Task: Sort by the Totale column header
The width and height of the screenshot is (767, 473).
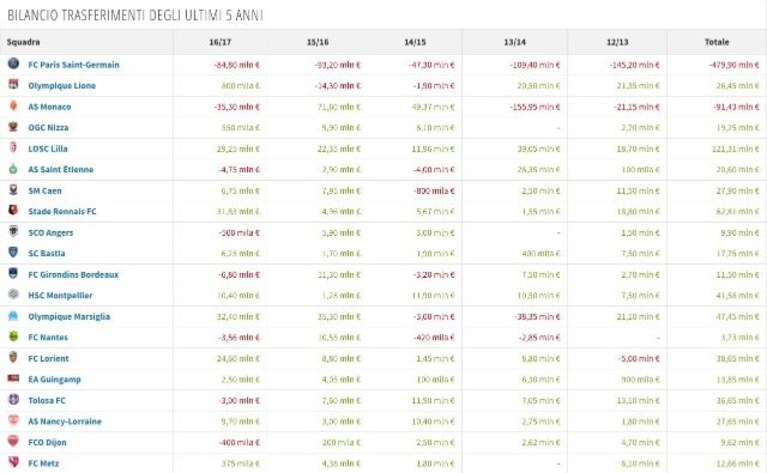Action: (717, 42)
